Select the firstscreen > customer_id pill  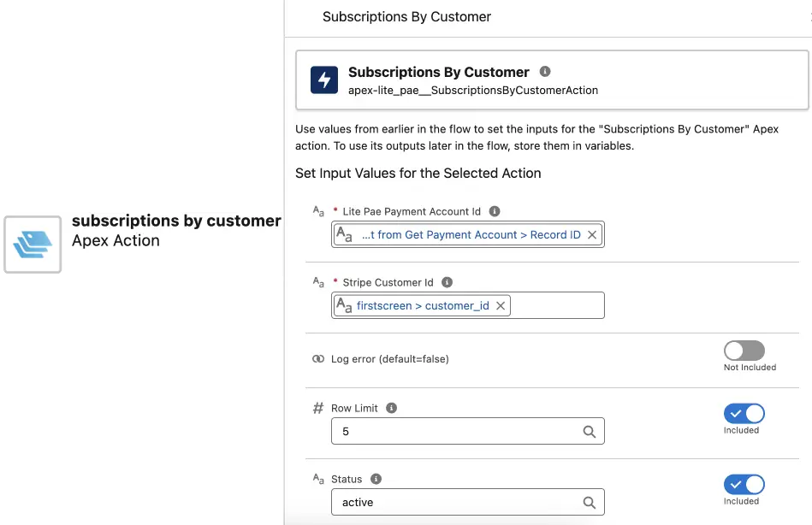coord(422,305)
